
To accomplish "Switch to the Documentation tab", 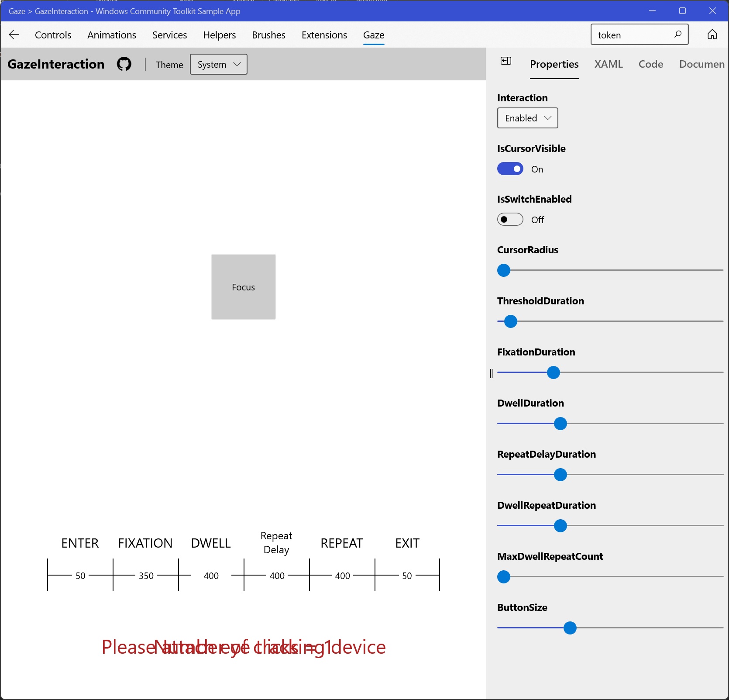I will (x=702, y=64).
